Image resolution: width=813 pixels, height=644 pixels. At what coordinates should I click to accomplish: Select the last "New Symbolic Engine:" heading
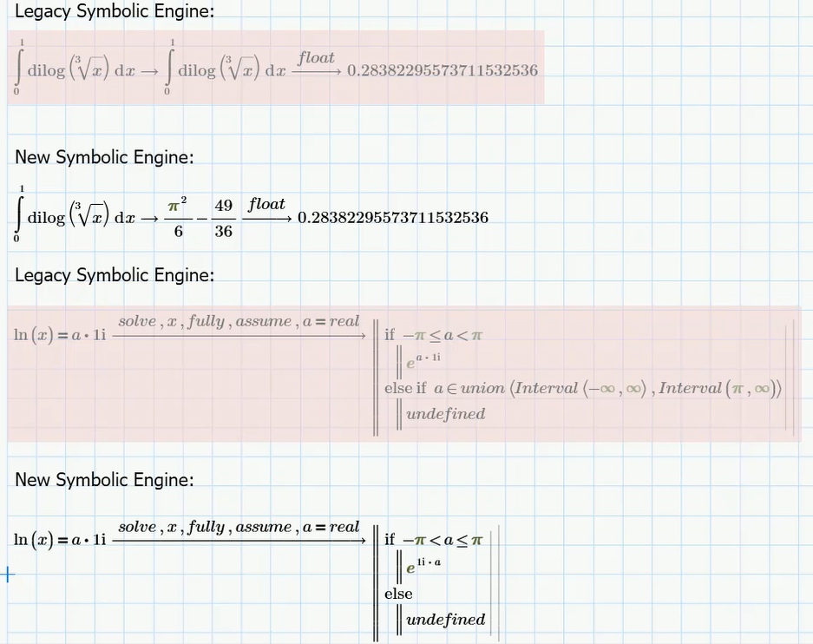pos(104,480)
